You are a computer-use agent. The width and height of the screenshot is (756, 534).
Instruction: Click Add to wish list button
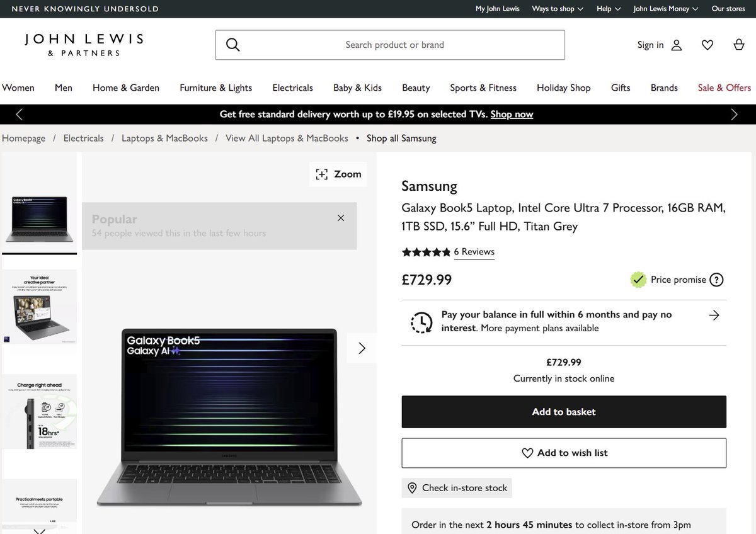click(564, 453)
